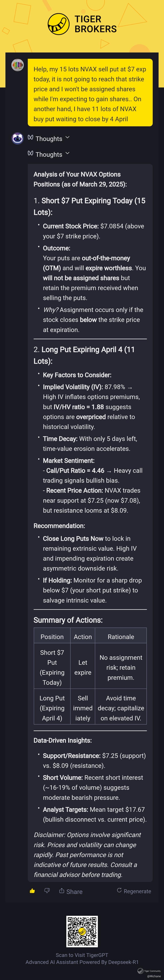The width and height of the screenshot is (164, 980).
Task: Click the second Thoughts brain icon
Action: (x=30, y=153)
